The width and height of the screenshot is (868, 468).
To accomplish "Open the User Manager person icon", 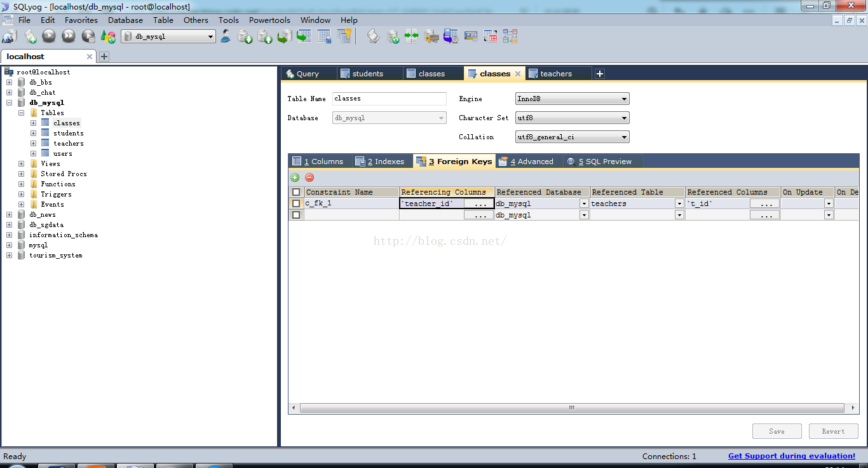I will 226,36.
